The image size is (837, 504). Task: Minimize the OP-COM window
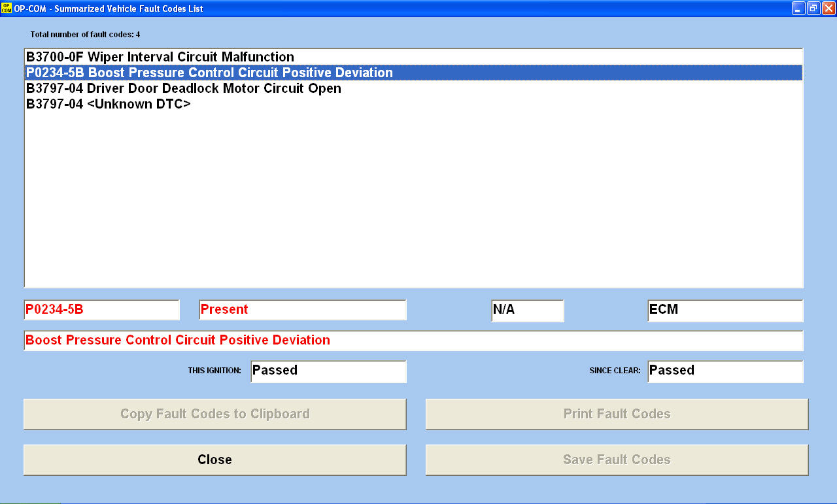(x=798, y=8)
